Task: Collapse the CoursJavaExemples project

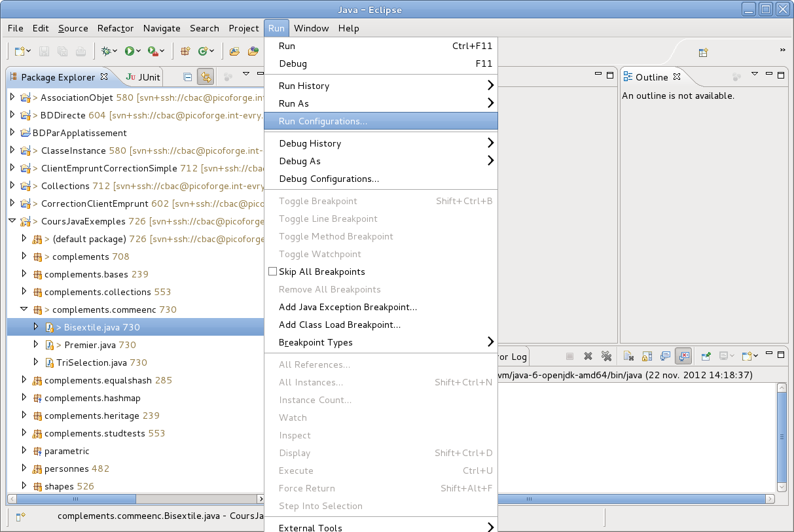Action: tap(12, 221)
